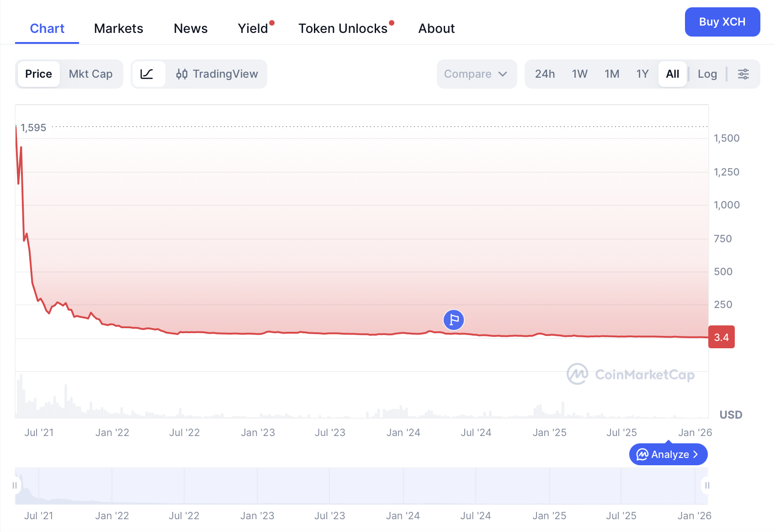Toggle the All time range selection

672,74
